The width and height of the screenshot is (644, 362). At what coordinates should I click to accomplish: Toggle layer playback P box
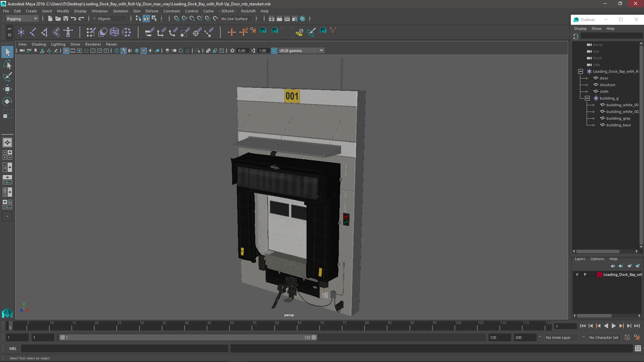tap(585, 275)
